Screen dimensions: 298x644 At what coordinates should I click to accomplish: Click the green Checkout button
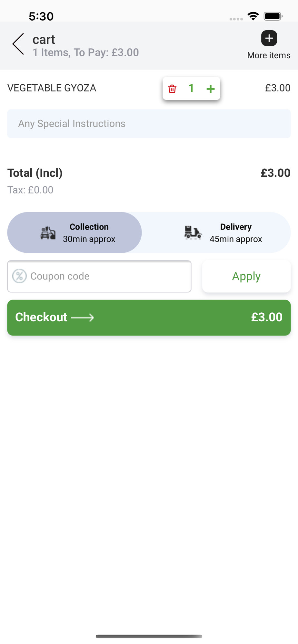[149, 317]
